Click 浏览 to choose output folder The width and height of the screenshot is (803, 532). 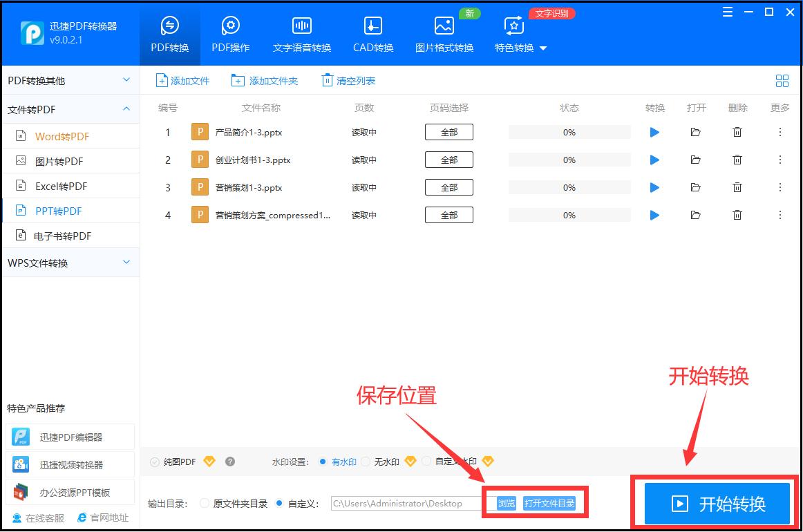pyautogui.click(x=506, y=504)
